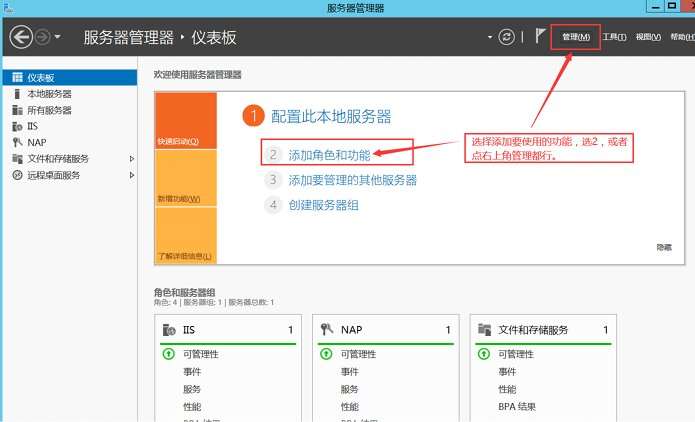The height and width of the screenshot is (422, 695).
Task: Open the 帮助(H) menu
Action: click(x=683, y=37)
